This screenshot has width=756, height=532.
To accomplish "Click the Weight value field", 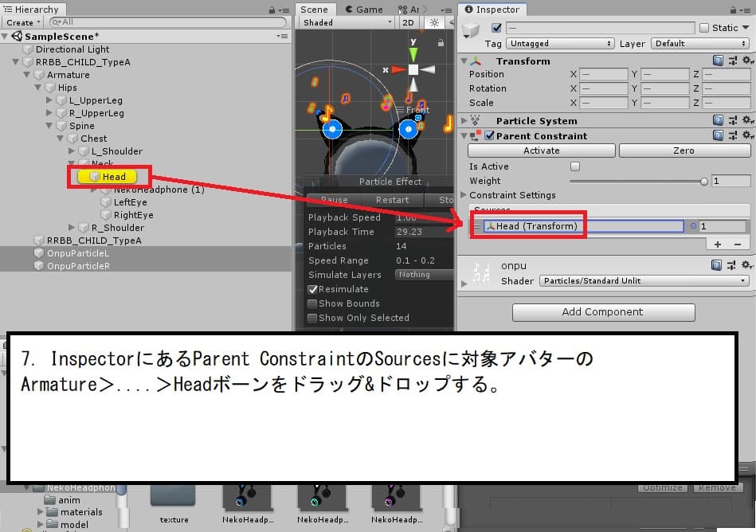I will tap(731, 181).
